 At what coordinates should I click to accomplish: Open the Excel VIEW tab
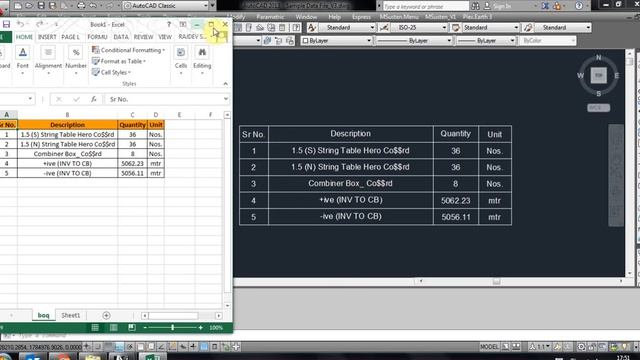[x=165, y=37]
